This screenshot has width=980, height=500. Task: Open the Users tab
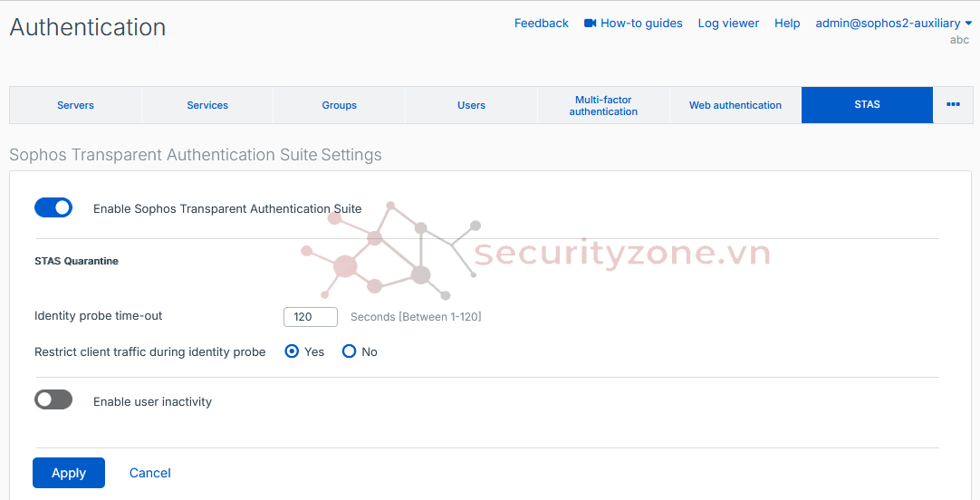coord(471,105)
